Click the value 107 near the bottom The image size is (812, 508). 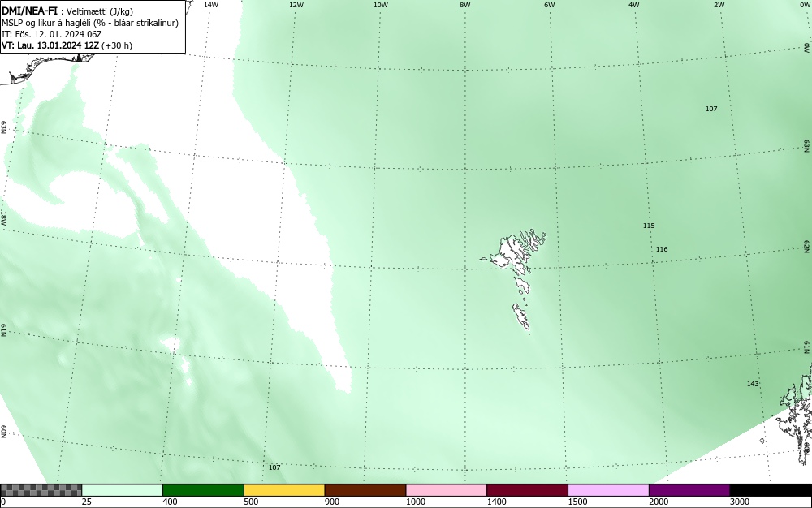coord(274,467)
